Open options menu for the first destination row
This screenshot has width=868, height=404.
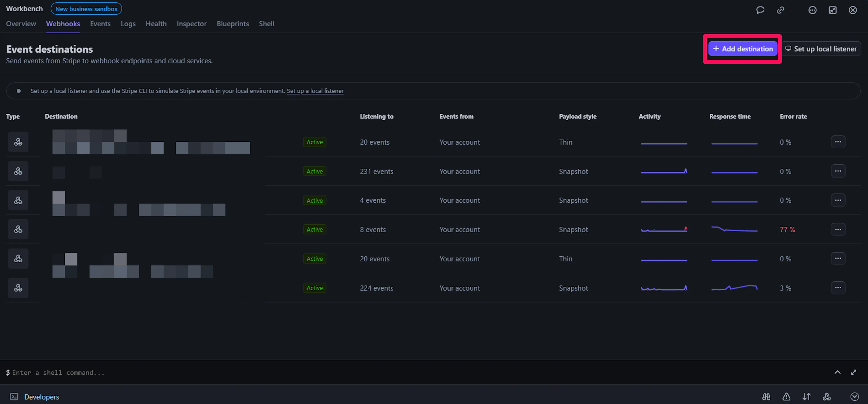pyautogui.click(x=838, y=142)
